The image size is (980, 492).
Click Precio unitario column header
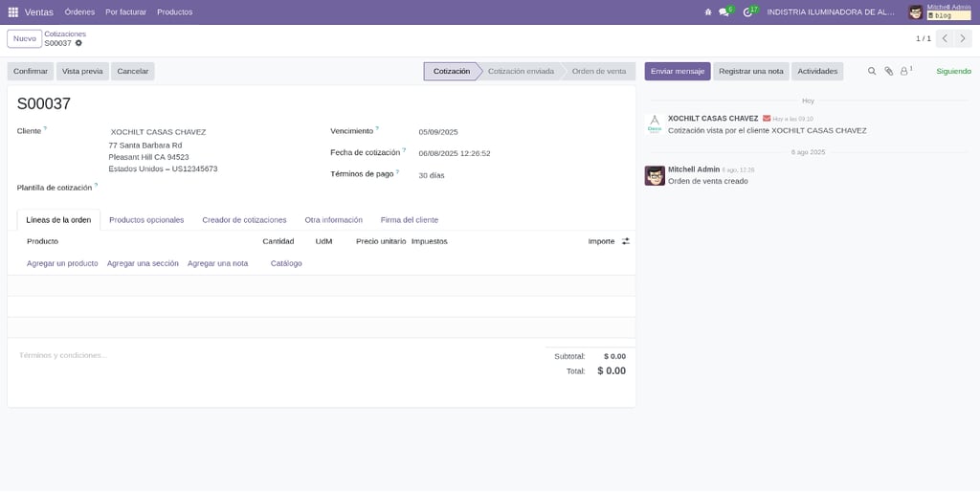[x=381, y=241]
